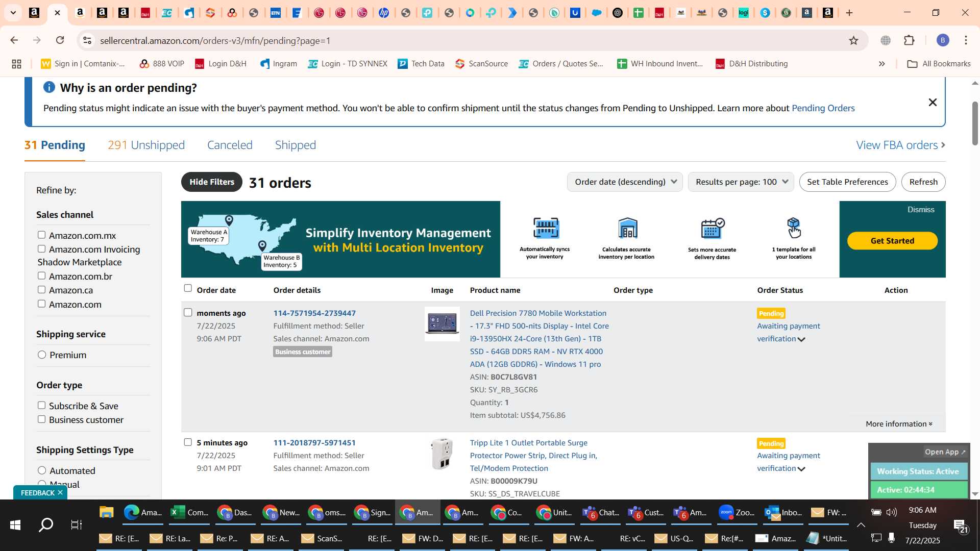Image resolution: width=980 pixels, height=551 pixels.
Task: Open the tab search dropdown arrow
Action: tap(13, 13)
